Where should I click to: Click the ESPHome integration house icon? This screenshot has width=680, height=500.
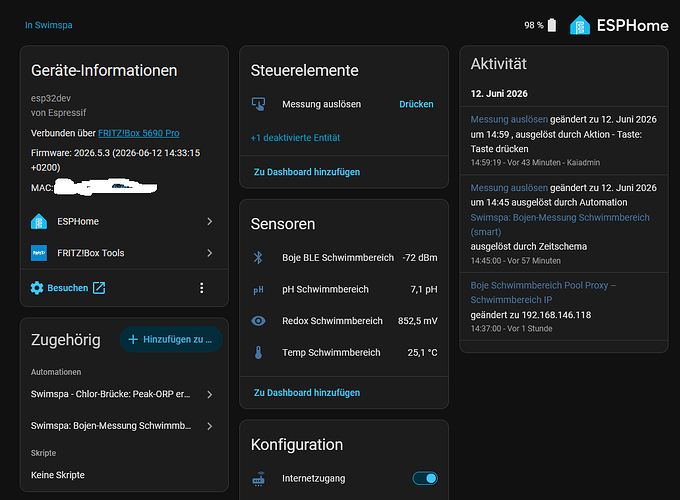pyautogui.click(x=39, y=222)
